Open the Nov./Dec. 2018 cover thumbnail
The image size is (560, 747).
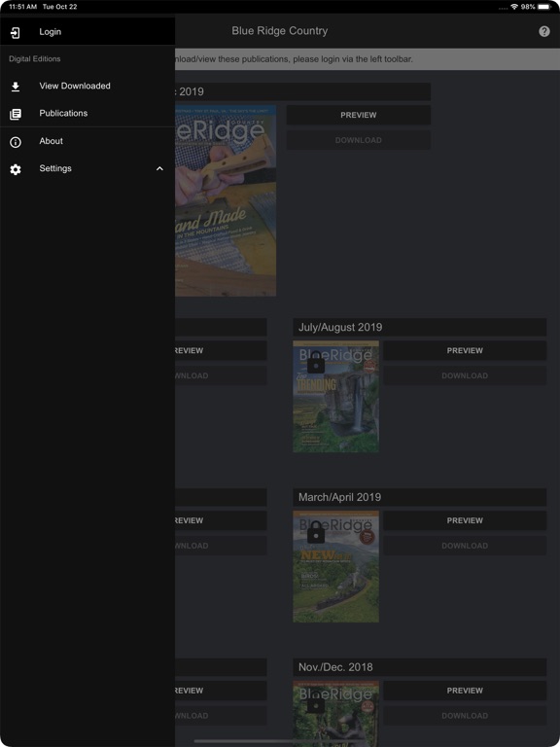coord(335,714)
